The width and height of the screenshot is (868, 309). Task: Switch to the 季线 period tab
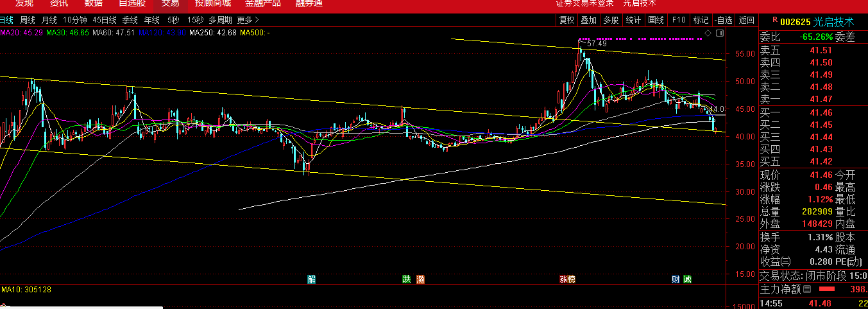130,21
